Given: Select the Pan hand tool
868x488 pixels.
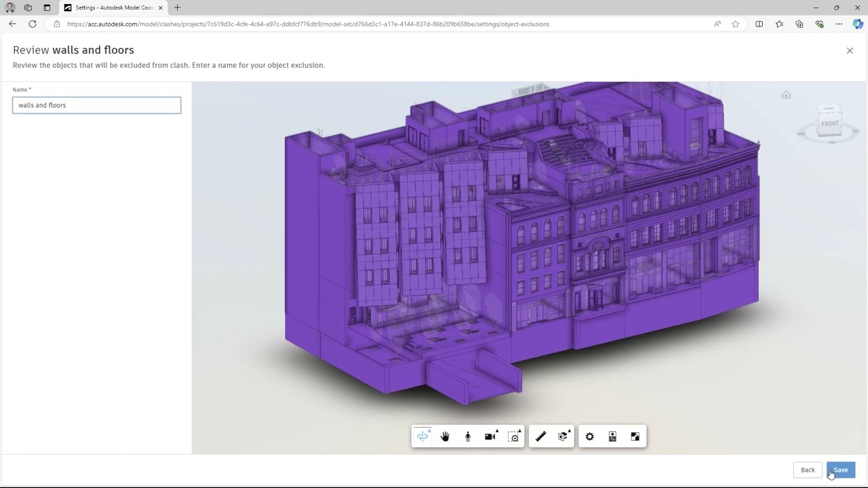Looking at the screenshot, I should [445, 436].
